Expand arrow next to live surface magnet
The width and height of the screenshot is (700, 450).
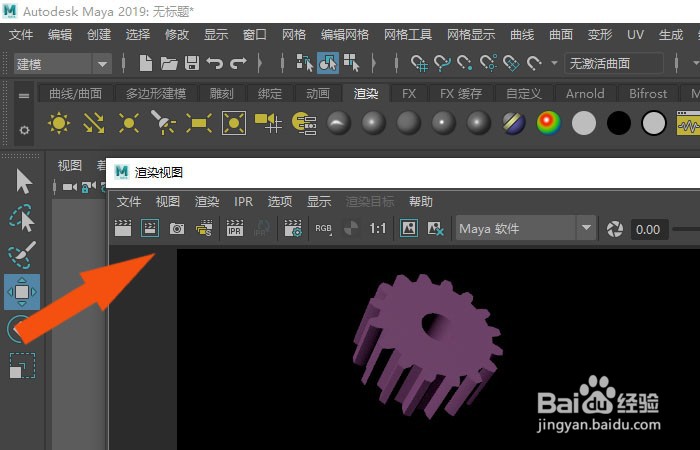(x=554, y=63)
